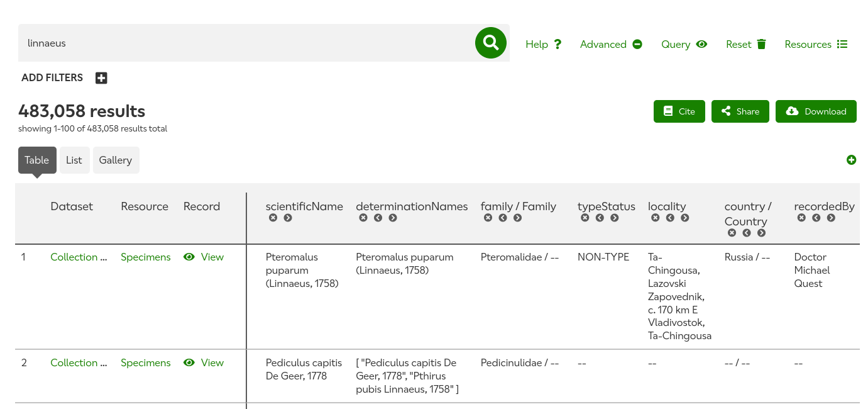Open Help with the question mark
Screen dimensions: 868x409
pos(543,44)
